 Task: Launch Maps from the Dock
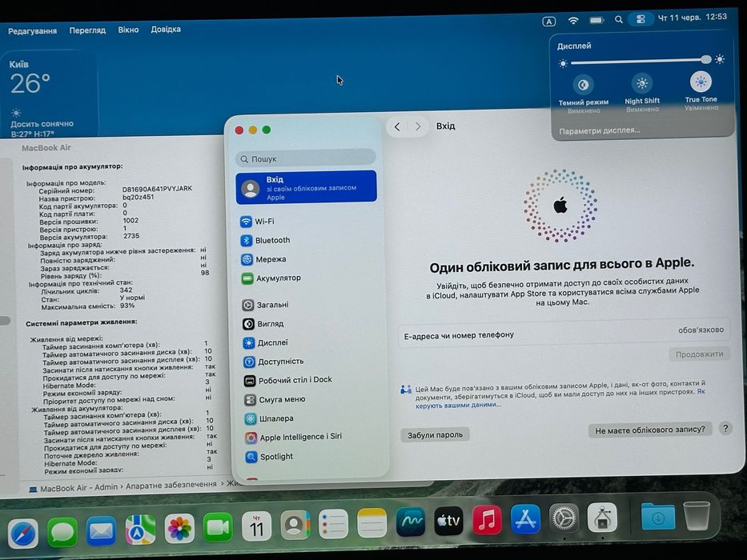[140, 530]
